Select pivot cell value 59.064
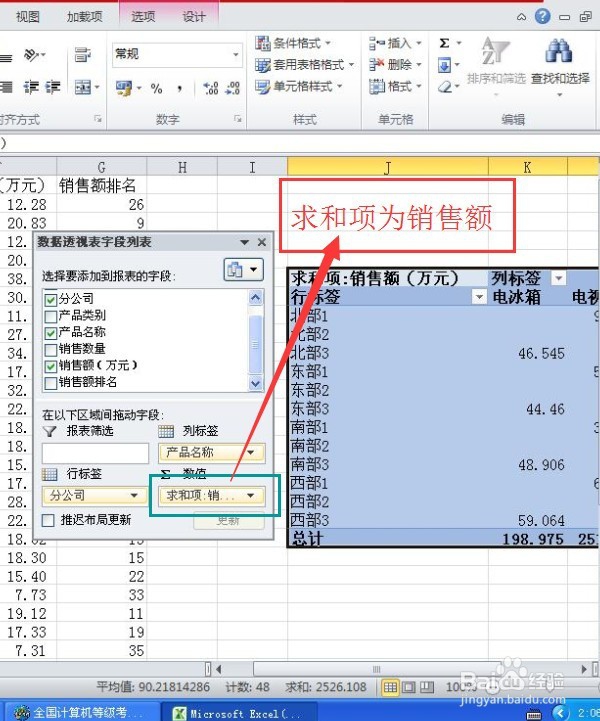This screenshot has height=721, width=600. point(541,520)
